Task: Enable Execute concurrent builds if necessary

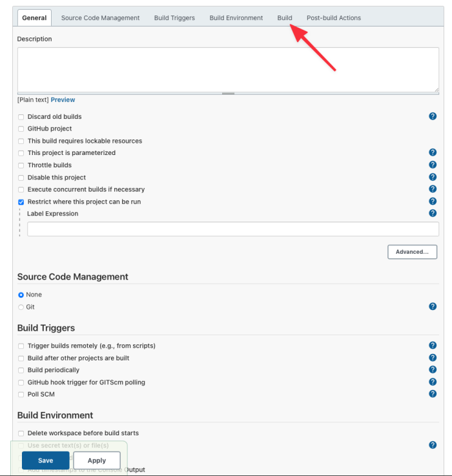Action: click(x=21, y=190)
